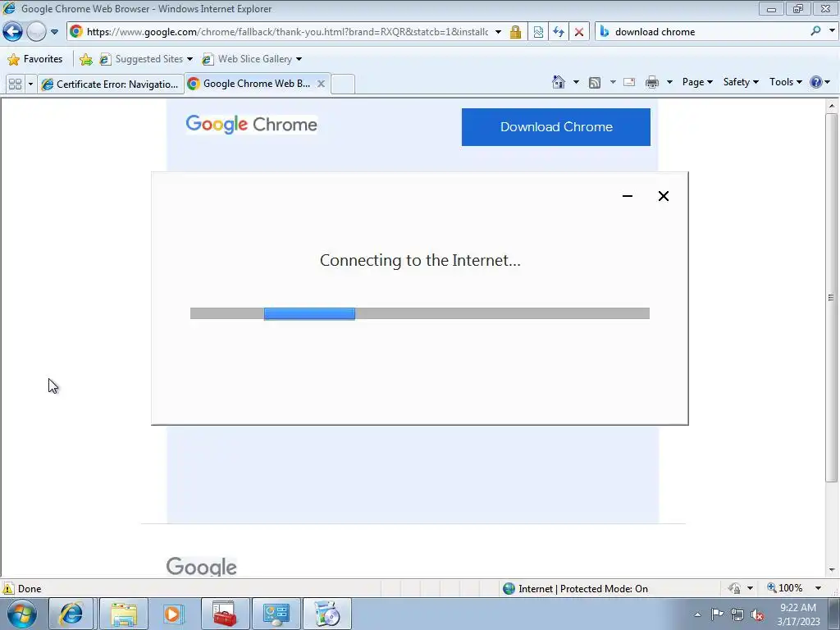Click the Help question mark icon
The height and width of the screenshot is (630, 840).
click(x=816, y=82)
